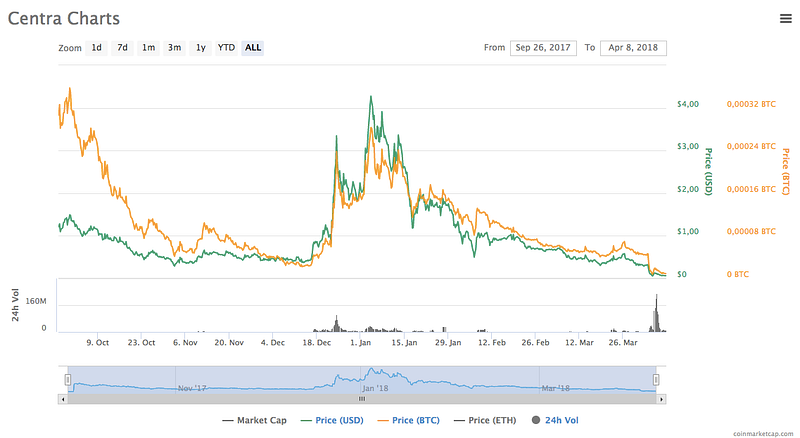Image resolution: width=800 pixels, height=438 pixels.
Task: Click the Mar '18 navigator label
Action: (x=556, y=388)
